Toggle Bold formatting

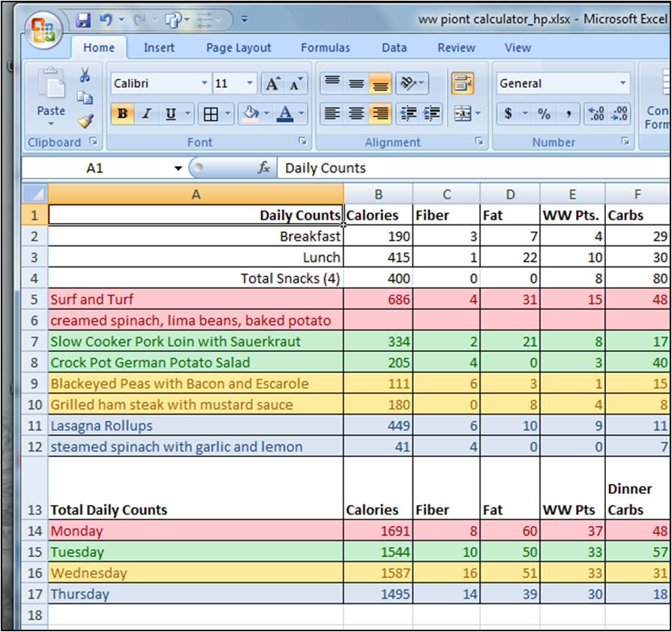pyautogui.click(x=122, y=113)
